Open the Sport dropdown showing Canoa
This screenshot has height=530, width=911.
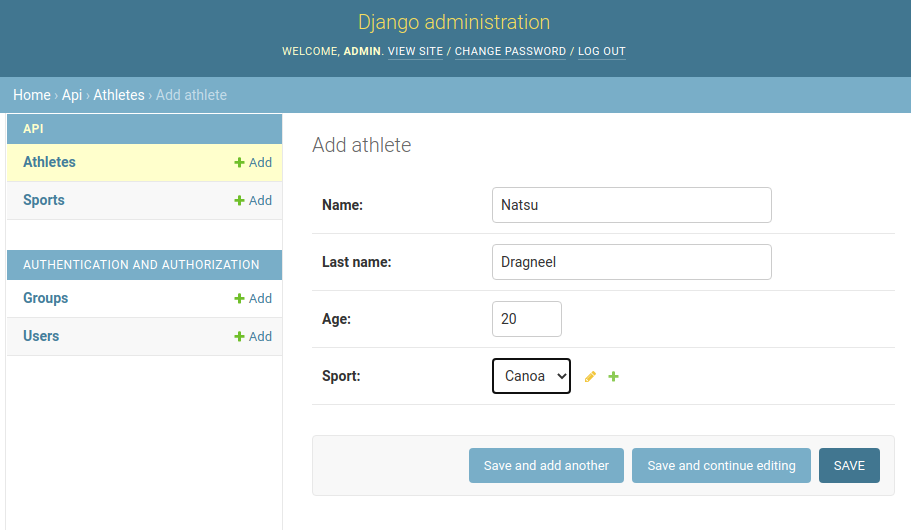click(531, 376)
